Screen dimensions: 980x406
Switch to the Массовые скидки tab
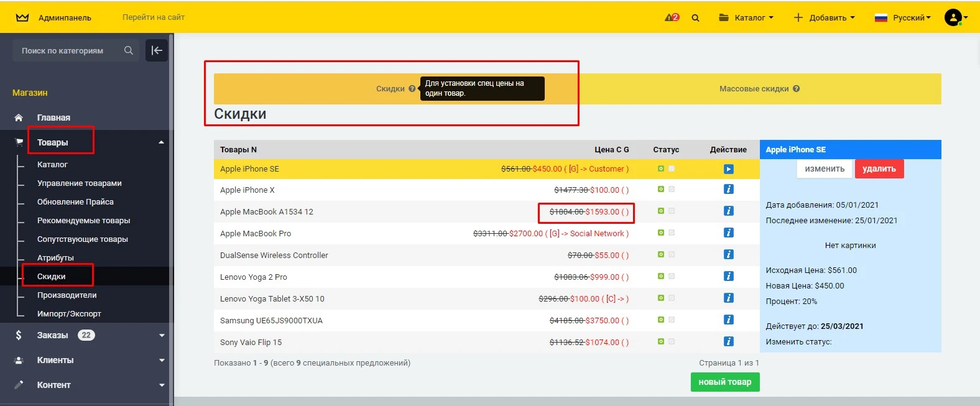point(759,89)
